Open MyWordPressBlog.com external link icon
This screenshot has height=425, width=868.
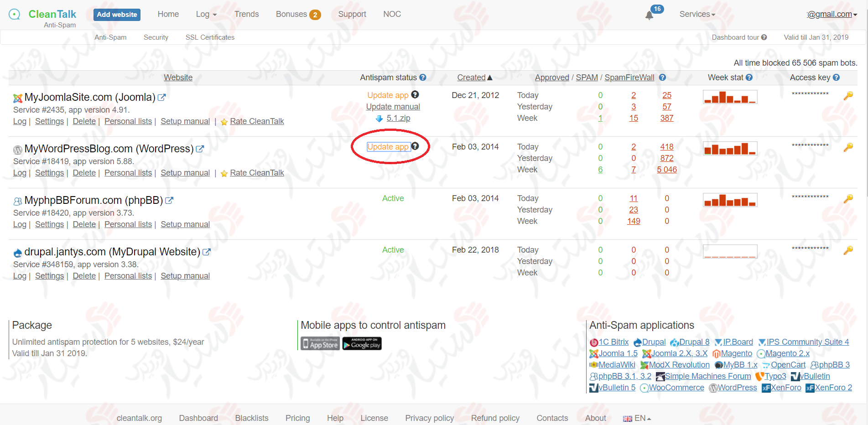click(x=200, y=149)
